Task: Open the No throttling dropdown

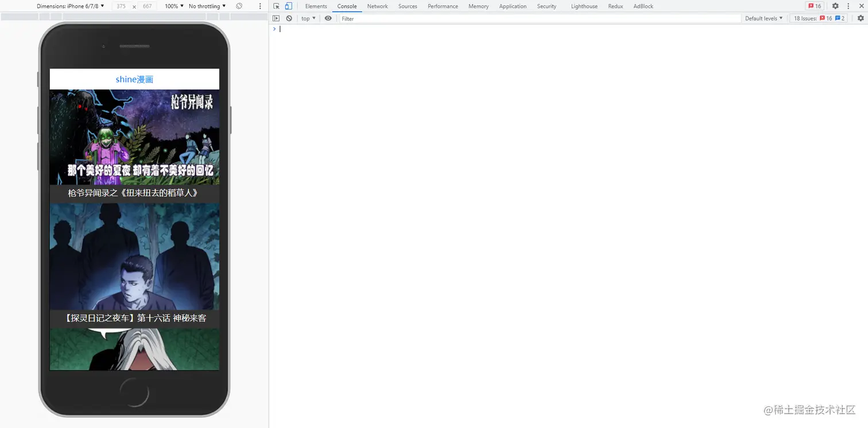Action: click(207, 6)
